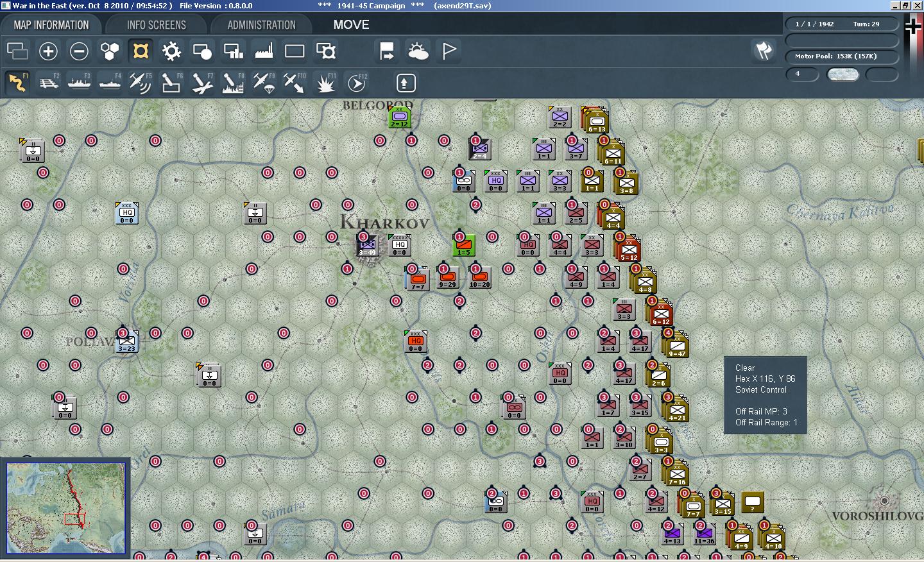
Task: Click the flag with arrow icon
Action: (x=387, y=51)
